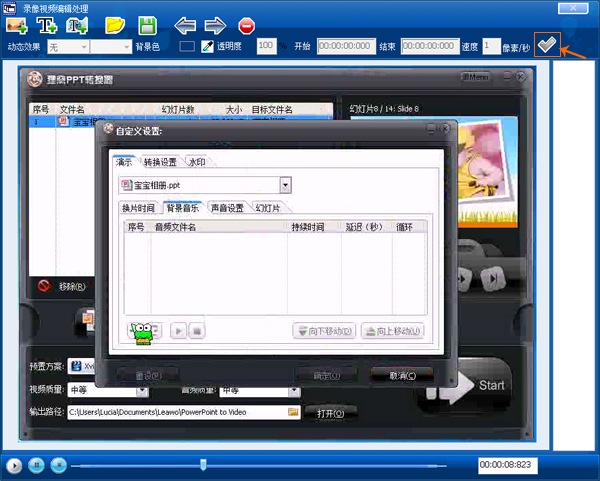This screenshot has width=600, height=481.
Task: Open a file with the yellow folder icon
Action: tap(115, 26)
